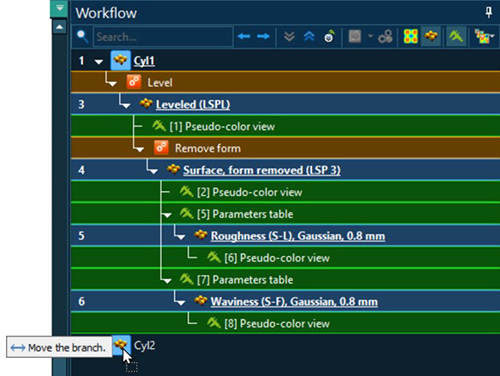Open the dropdown arrow beside the gray icon
500x376 pixels.
tap(370, 36)
